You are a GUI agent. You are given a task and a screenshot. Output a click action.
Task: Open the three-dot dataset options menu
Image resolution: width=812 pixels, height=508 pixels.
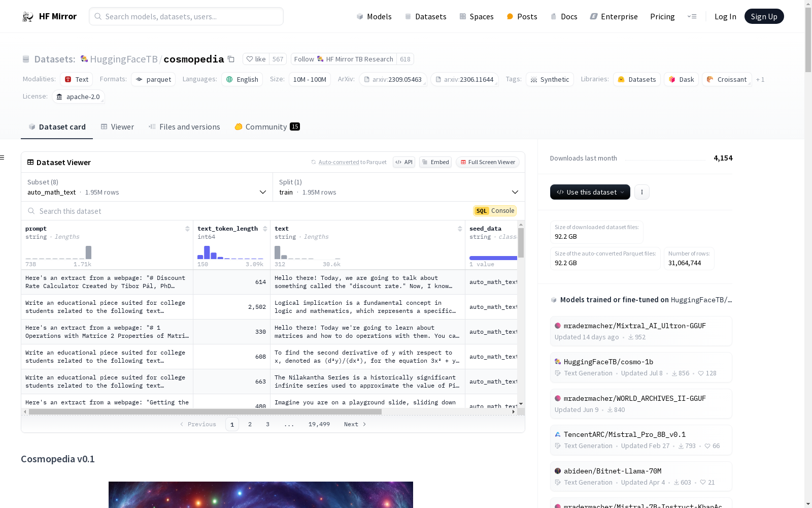click(x=642, y=192)
